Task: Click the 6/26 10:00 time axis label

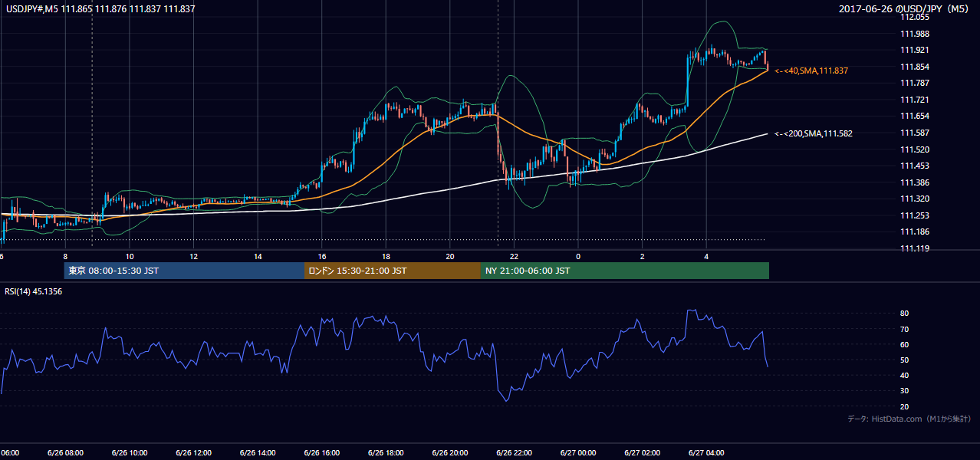Action: (130, 453)
